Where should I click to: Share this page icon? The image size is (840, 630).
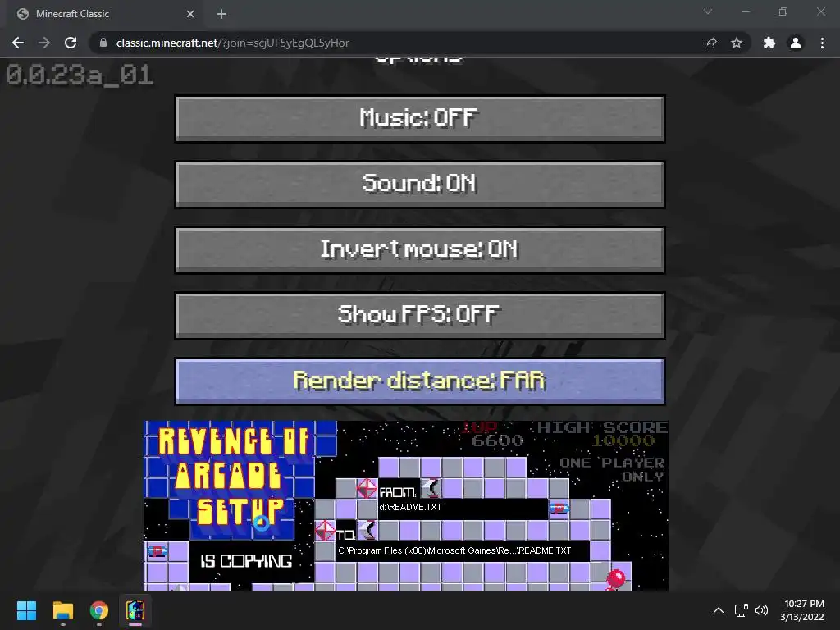coord(710,43)
